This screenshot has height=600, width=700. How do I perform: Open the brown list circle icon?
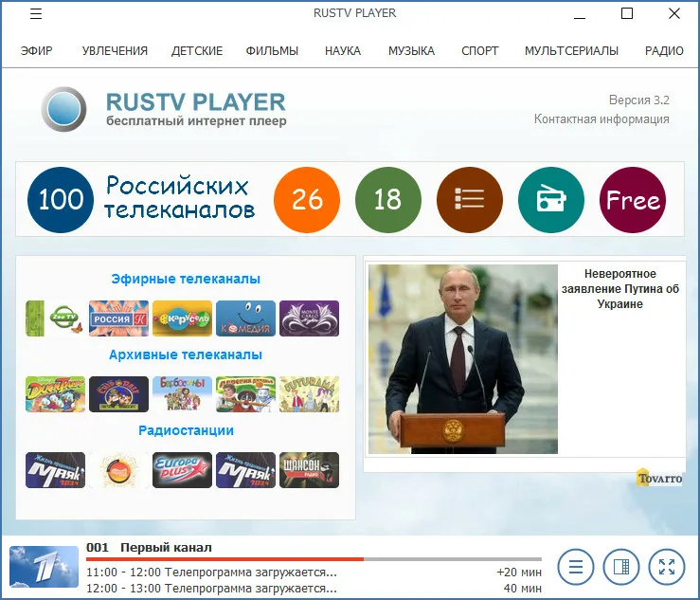coord(470,200)
